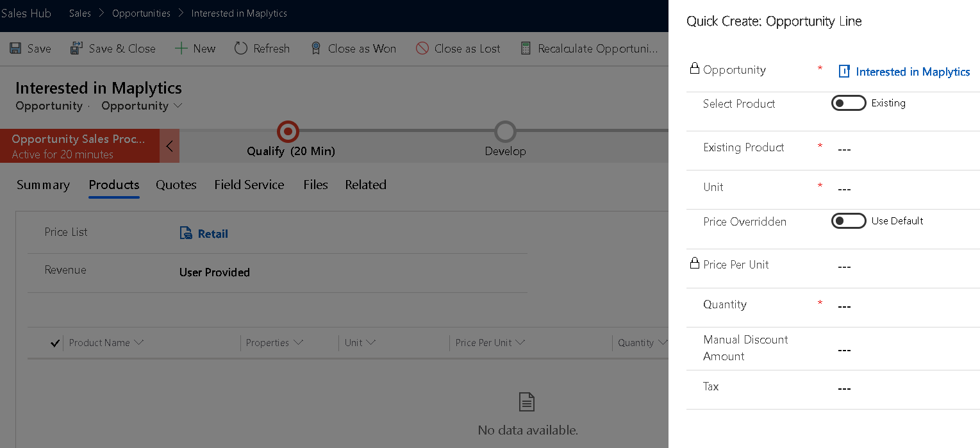Click the Close as Won ribbon icon

[316, 49]
